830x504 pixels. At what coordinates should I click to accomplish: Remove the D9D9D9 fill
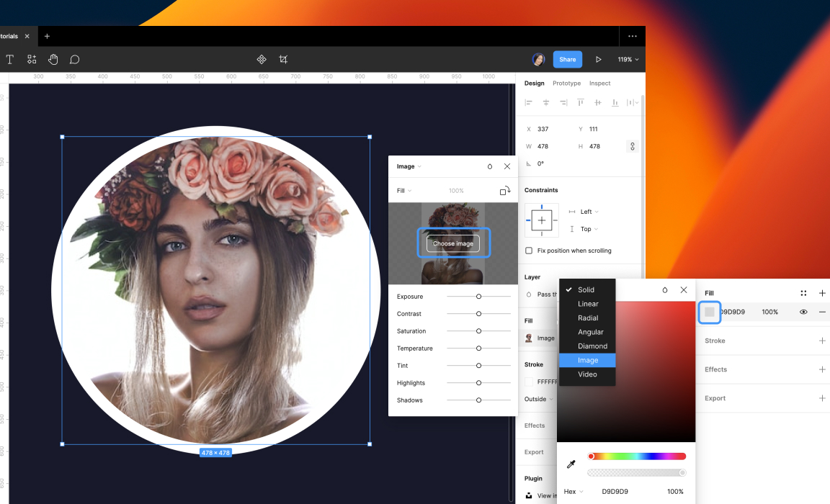coord(822,312)
